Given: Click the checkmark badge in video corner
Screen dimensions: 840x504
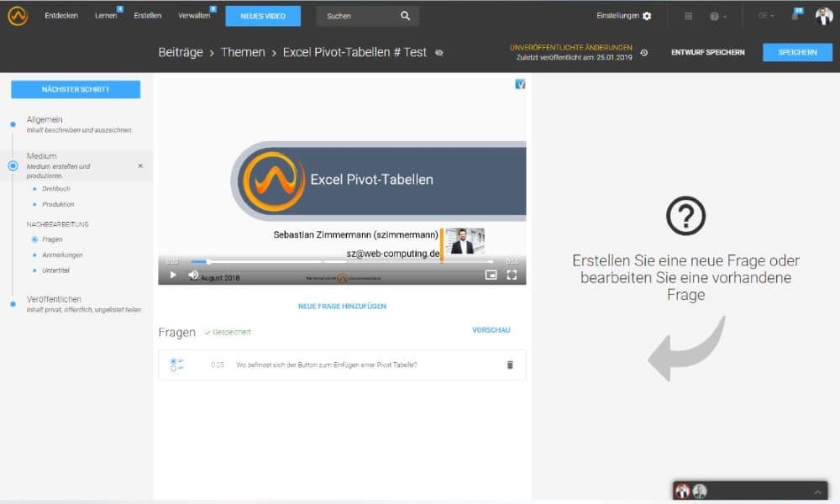Looking at the screenshot, I should tap(520, 84).
